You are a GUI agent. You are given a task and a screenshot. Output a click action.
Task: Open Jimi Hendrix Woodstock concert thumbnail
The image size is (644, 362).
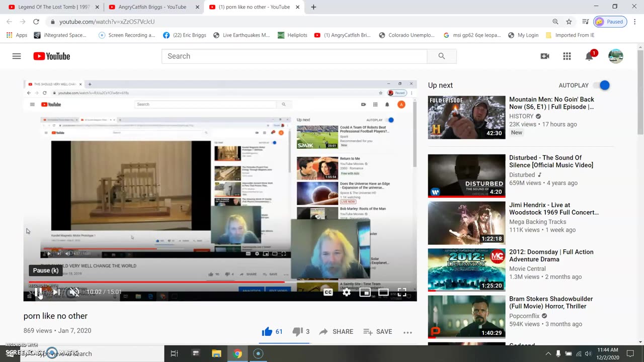[466, 223]
